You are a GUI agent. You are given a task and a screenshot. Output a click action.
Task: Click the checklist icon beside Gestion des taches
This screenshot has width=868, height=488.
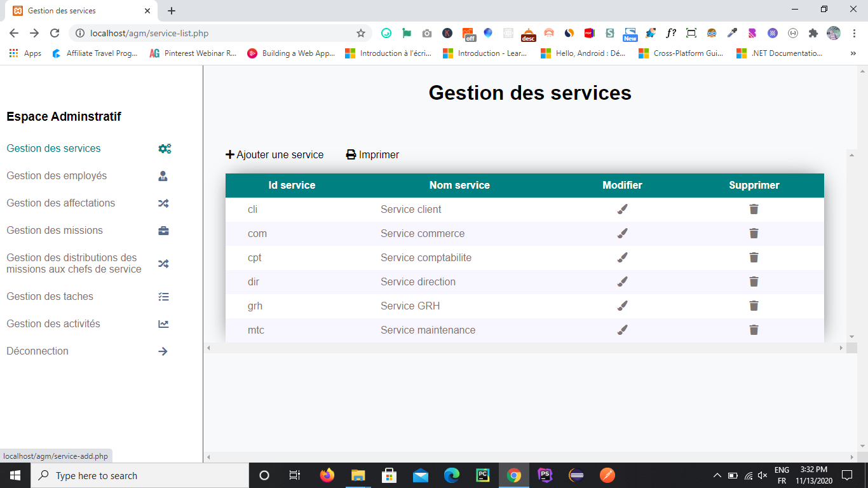[x=163, y=297]
